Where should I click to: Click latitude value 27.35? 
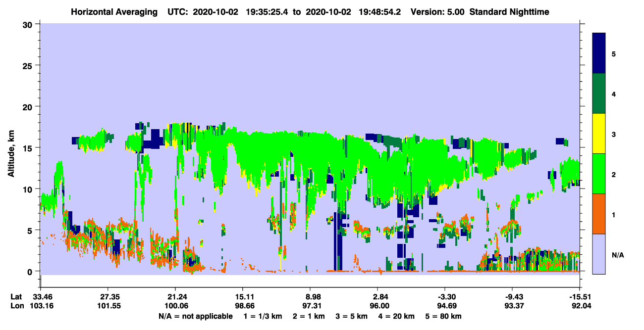click(107, 297)
